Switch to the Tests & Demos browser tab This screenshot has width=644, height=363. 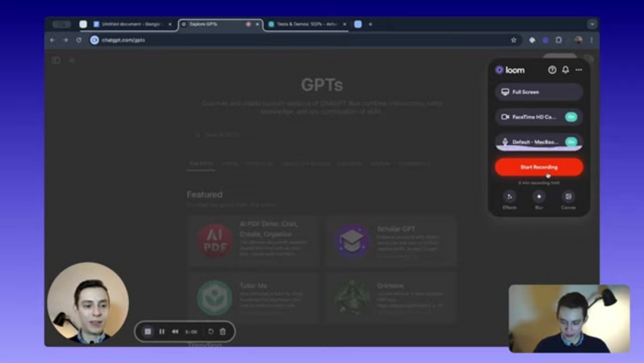(306, 24)
